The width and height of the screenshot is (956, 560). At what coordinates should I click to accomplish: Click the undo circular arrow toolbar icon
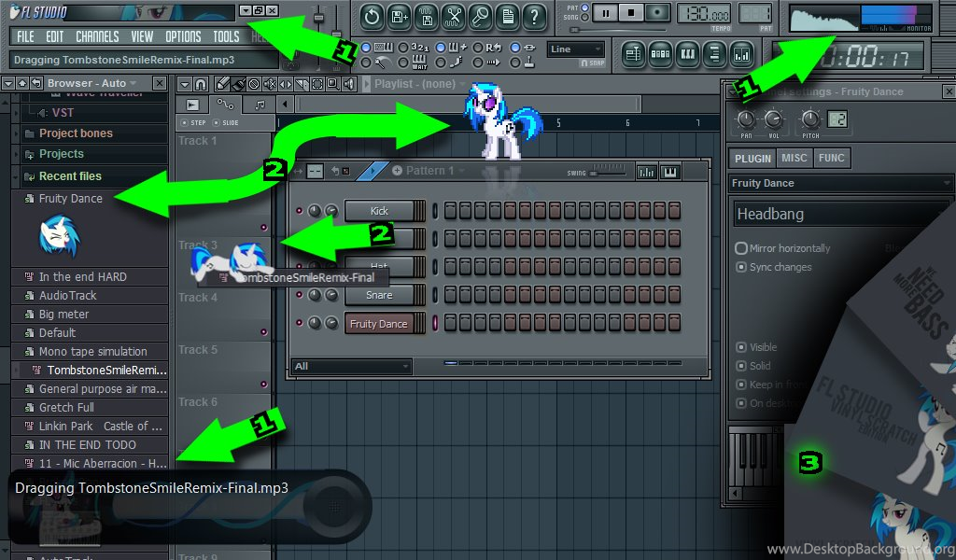pyautogui.click(x=372, y=16)
